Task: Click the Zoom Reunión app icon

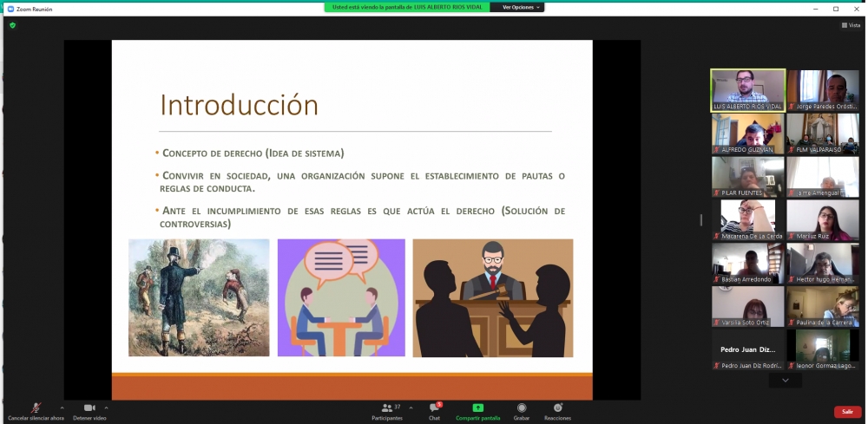Action: coord(10,9)
